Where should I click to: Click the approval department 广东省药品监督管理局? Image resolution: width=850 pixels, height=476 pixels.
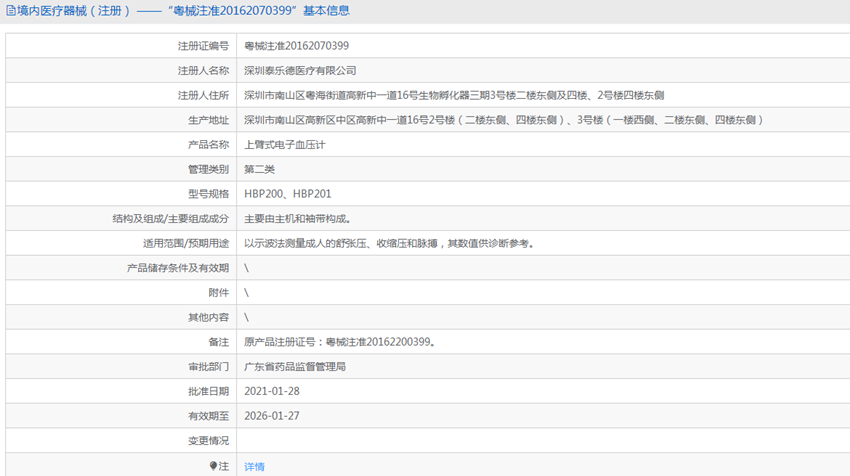point(295,366)
